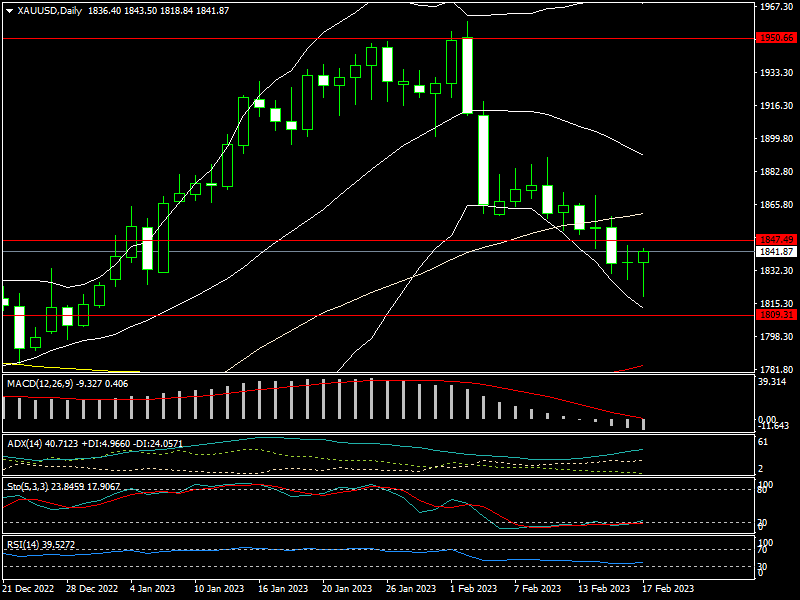Select the OHLC values 1836.40 1843.50 1818.84 1841.87
Image resolution: width=800 pixels, height=600 pixels.
(x=158, y=11)
